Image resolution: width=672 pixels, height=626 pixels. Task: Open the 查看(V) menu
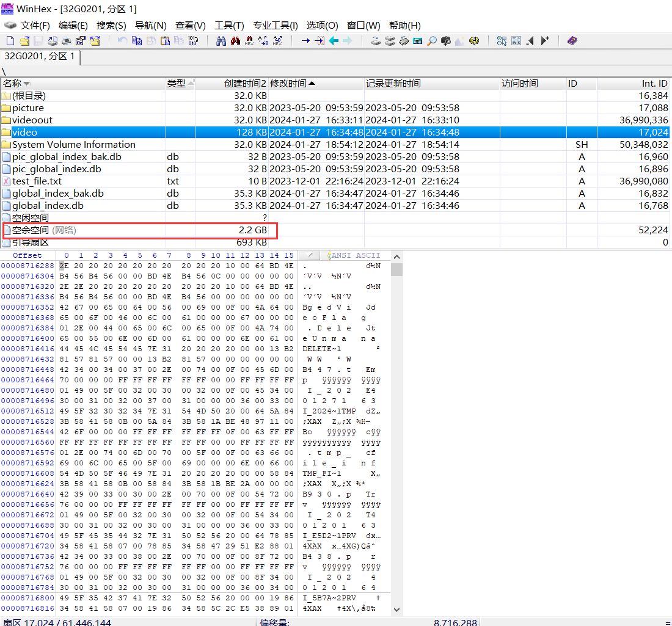(x=190, y=26)
